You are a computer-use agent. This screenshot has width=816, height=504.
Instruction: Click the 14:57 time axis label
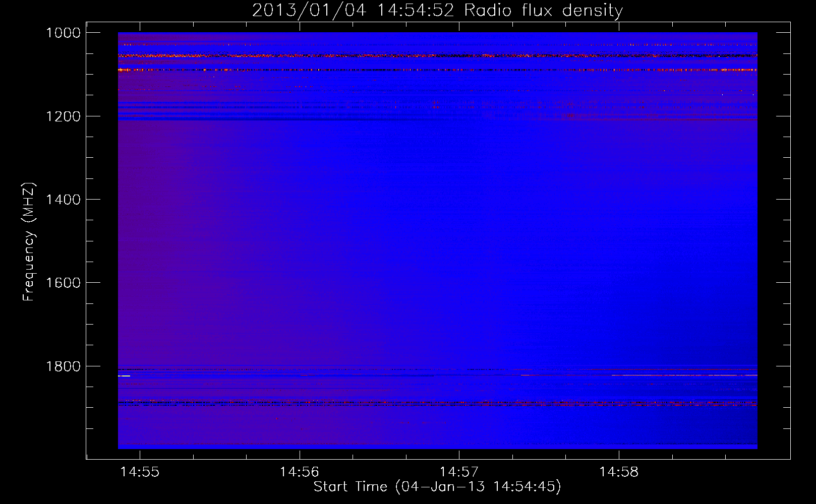point(459,472)
